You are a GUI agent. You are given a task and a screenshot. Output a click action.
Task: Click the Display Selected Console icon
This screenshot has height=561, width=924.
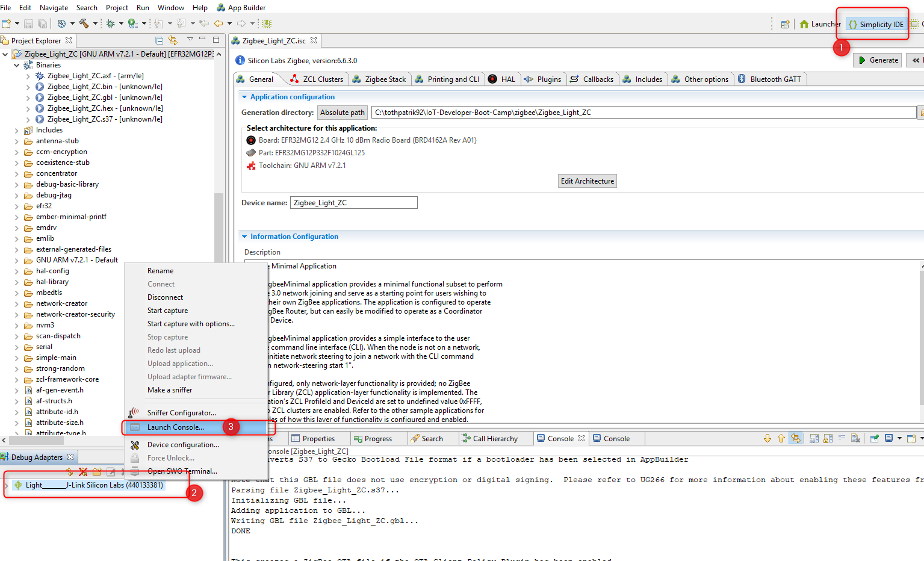tap(888, 438)
